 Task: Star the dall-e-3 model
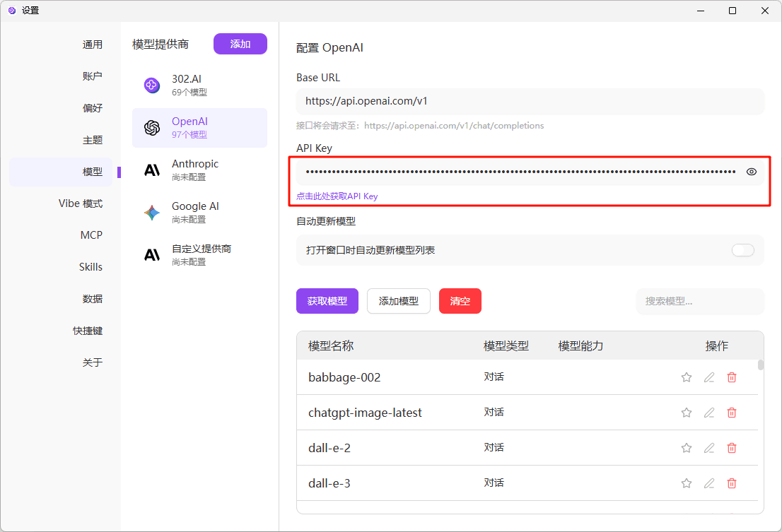coord(687,484)
